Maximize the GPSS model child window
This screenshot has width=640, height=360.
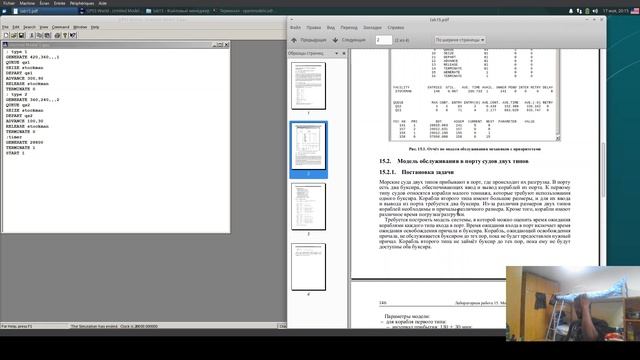tap(220, 45)
